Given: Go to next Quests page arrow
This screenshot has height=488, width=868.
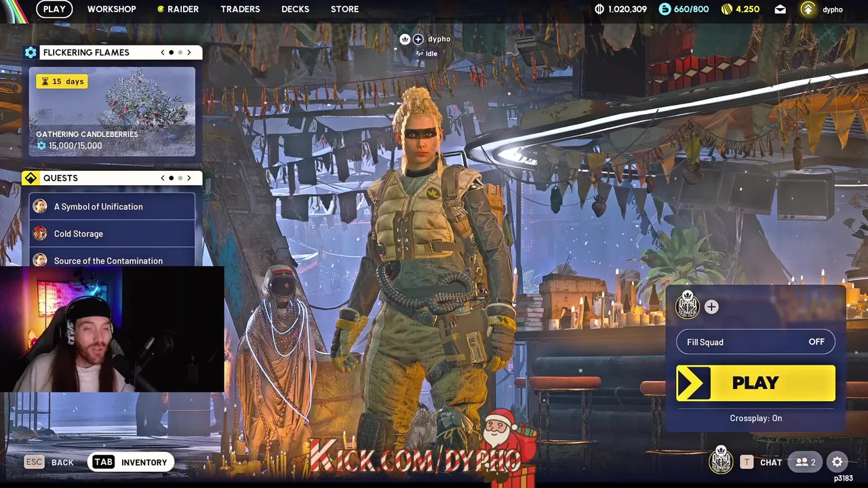Looking at the screenshot, I should click(189, 178).
